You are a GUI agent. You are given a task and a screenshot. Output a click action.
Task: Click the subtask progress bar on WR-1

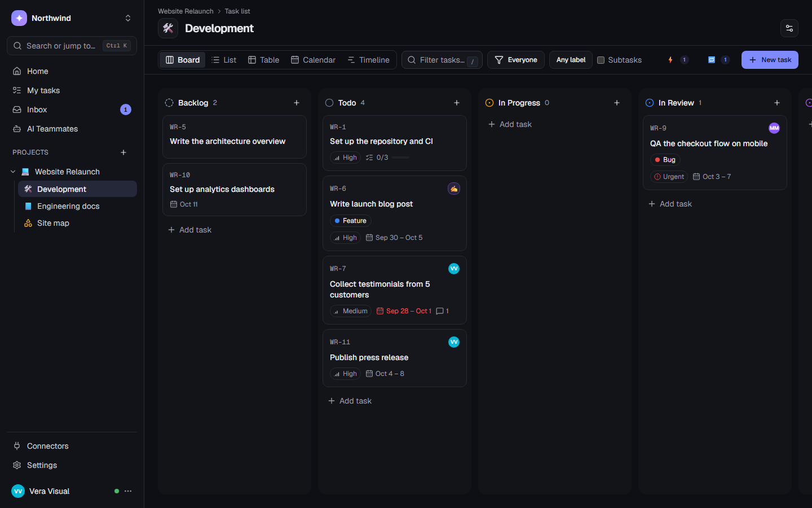400,157
